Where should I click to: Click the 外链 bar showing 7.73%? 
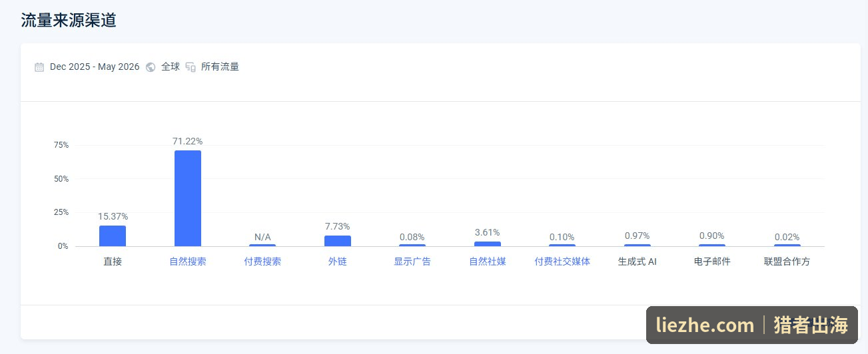tap(338, 241)
